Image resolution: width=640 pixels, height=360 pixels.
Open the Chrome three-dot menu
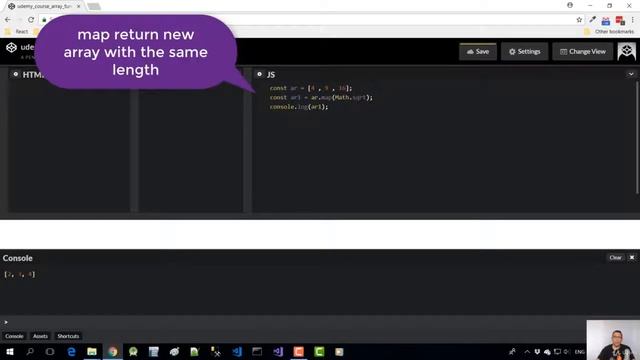coord(633,20)
